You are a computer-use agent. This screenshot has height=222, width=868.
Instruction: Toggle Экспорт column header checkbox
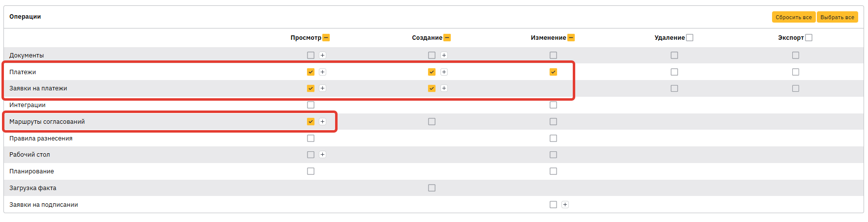click(x=808, y=38)
